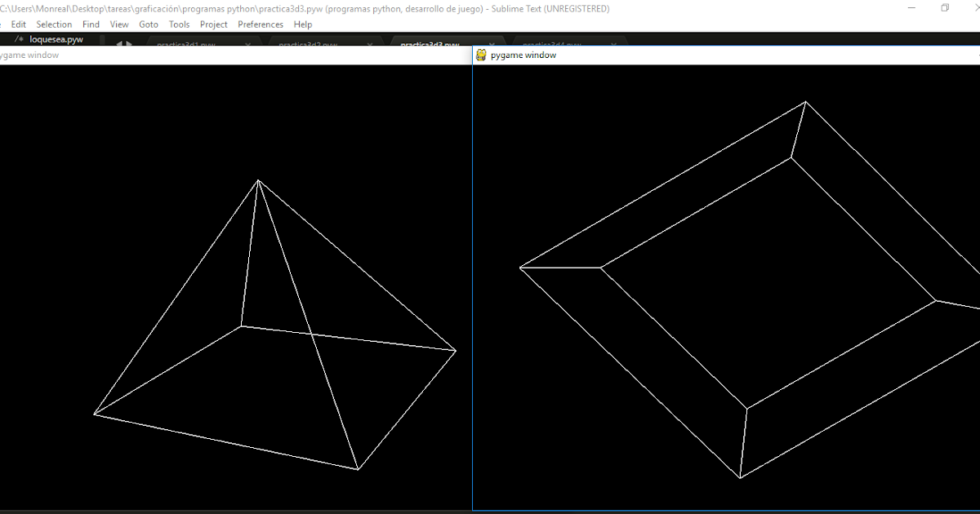Viewport: 980px width, 514px height.
Task: Open the Selection menu
Action: pos(54,24)
